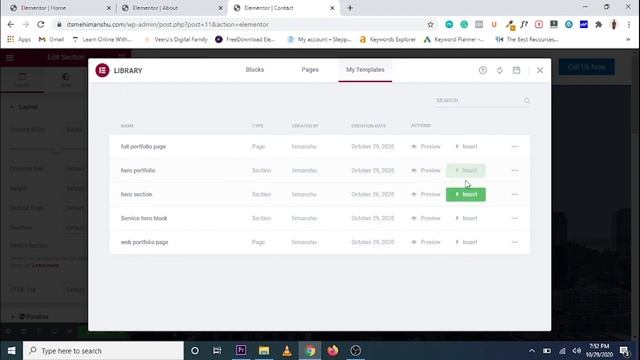Screen dimensions: 640x360
Task: Open the Keyword Planner bookmark
Action: [x=454, y=40]
